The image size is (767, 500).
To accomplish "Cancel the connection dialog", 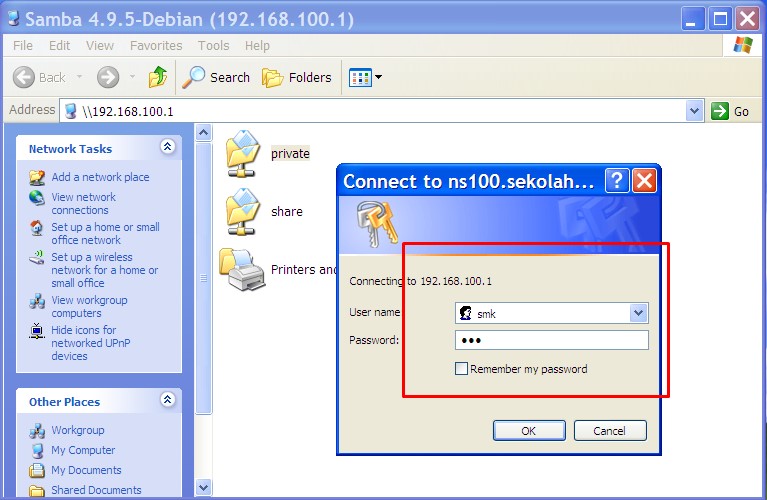I will [609, 431].
